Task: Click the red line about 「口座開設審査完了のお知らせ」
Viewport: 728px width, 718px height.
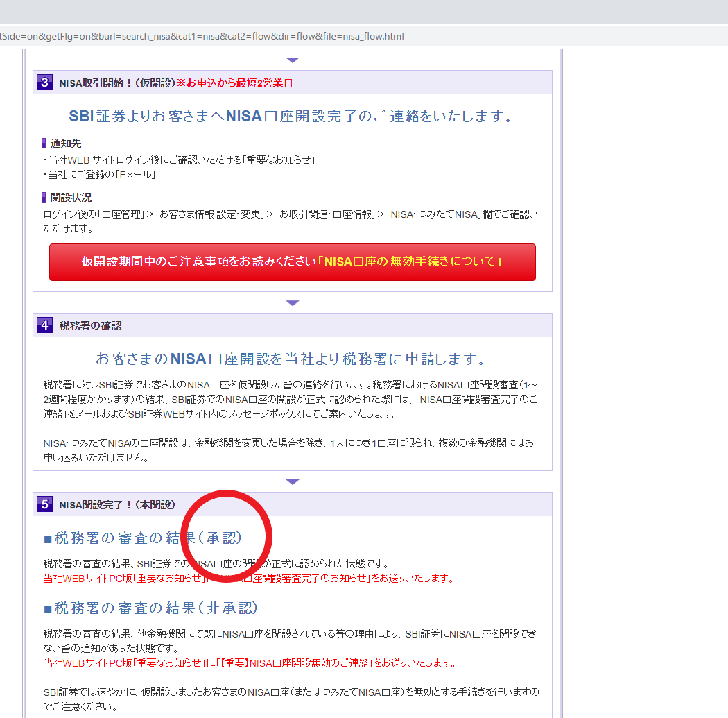Action: pyautogui.click(x=249, y=578)
